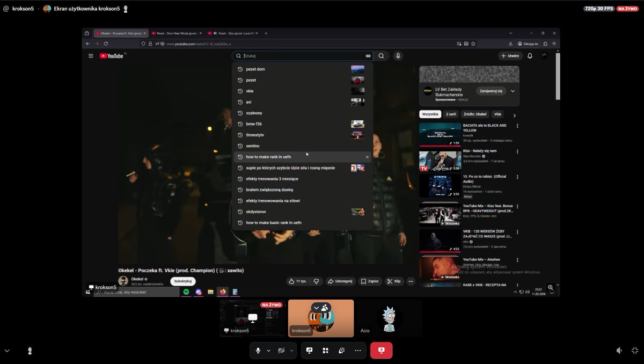Click the Utwórz create button

coord(510,56)
